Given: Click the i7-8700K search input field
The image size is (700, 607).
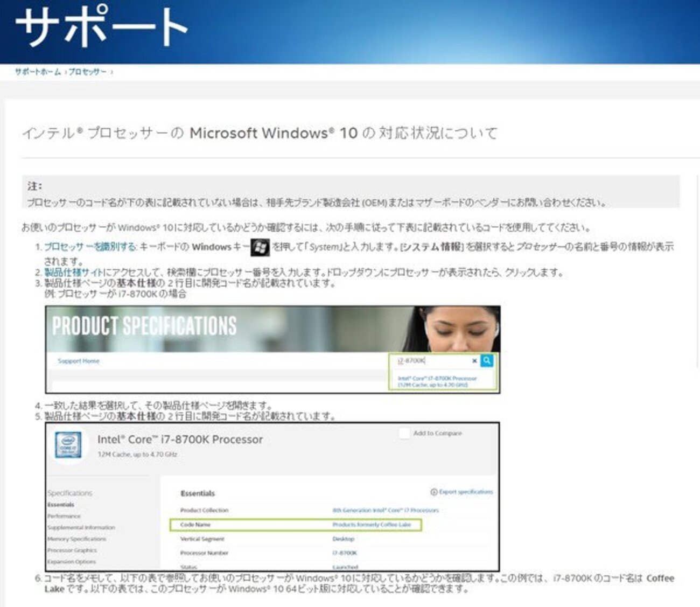Looking at the screenshot, I should (433, 361).
